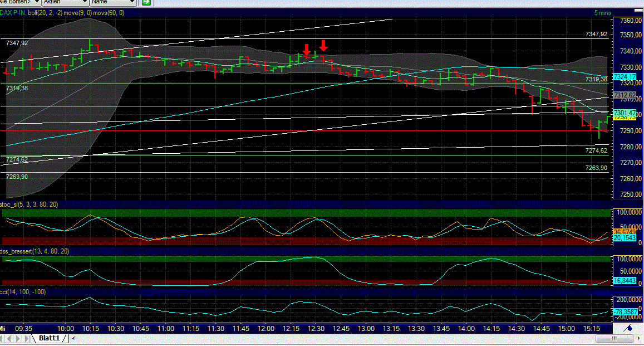This screenshot has width=644, height=346.
Task: Open the Aktien dropdown
Action: pyautogui.click(x=61, y=2)
